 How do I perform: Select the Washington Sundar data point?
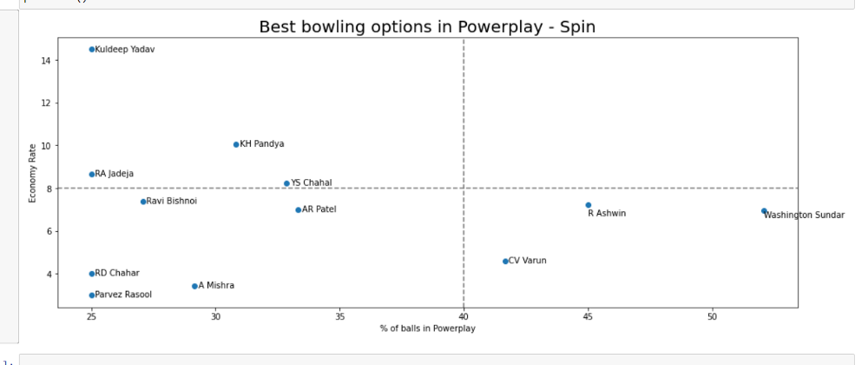click(765, 211)
